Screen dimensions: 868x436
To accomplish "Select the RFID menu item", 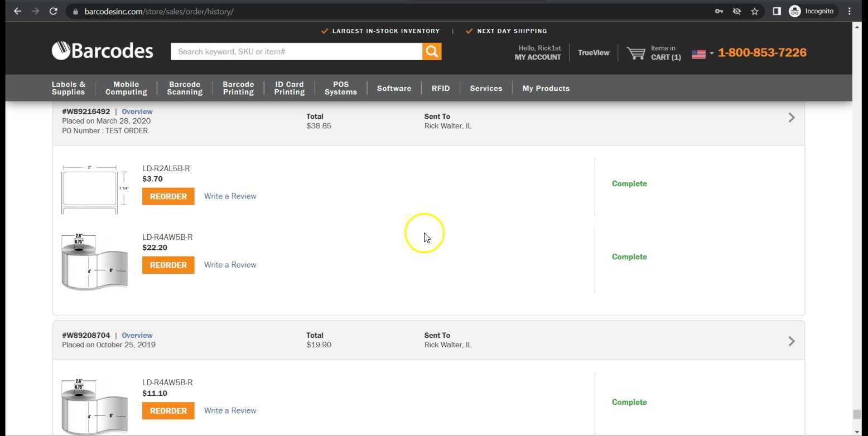I will 440,88.
